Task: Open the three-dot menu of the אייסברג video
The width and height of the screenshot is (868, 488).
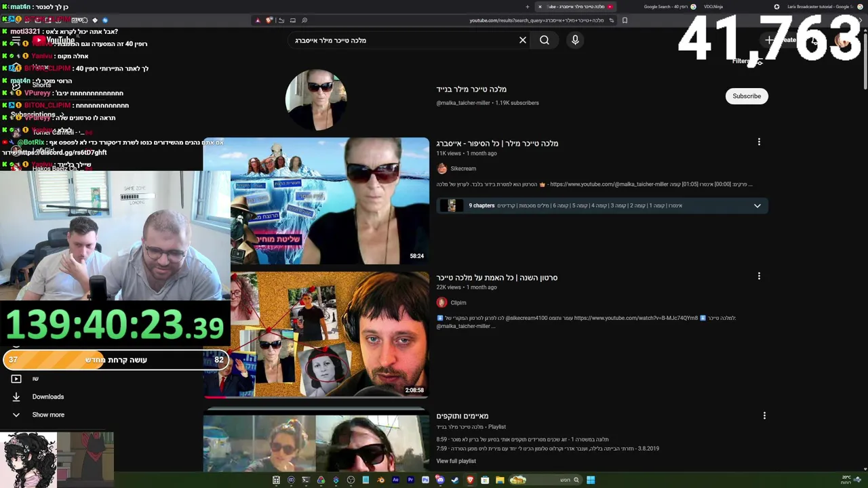Action: pos(759,142)
